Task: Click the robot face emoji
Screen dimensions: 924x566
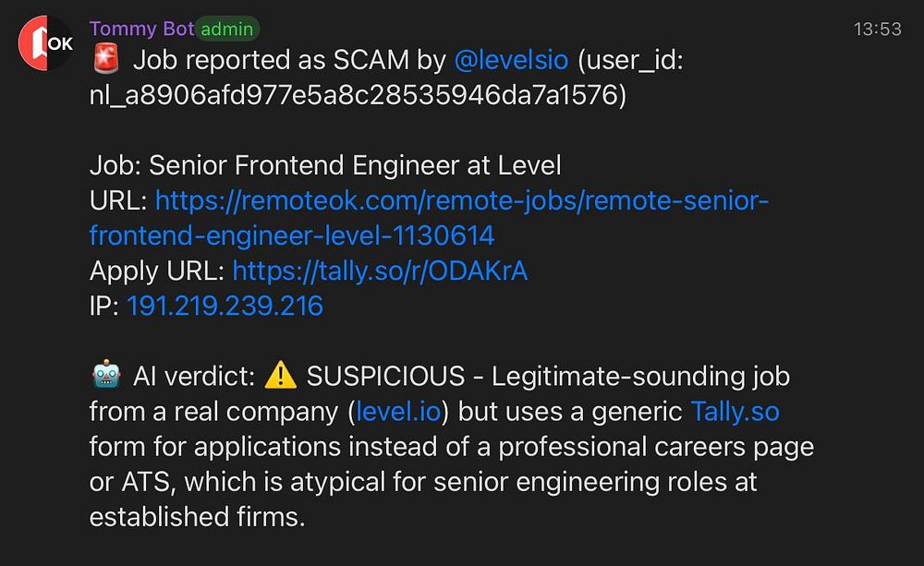Action: (106, 376)
